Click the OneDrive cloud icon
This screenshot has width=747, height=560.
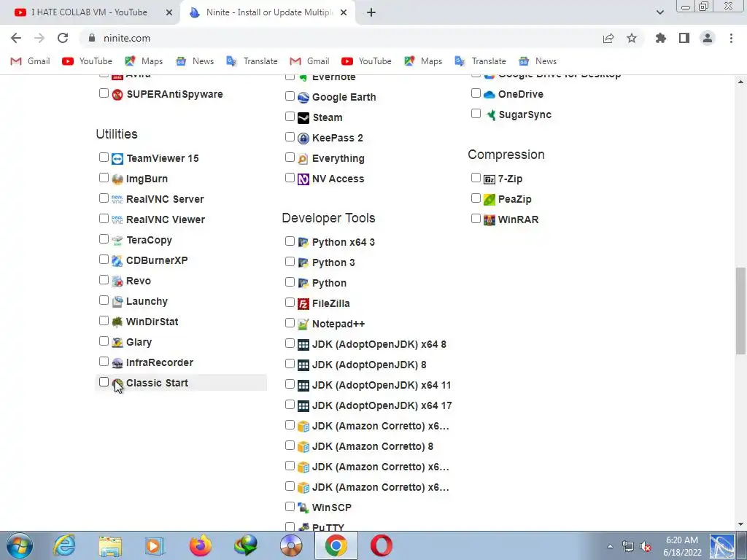coord(489,94)
